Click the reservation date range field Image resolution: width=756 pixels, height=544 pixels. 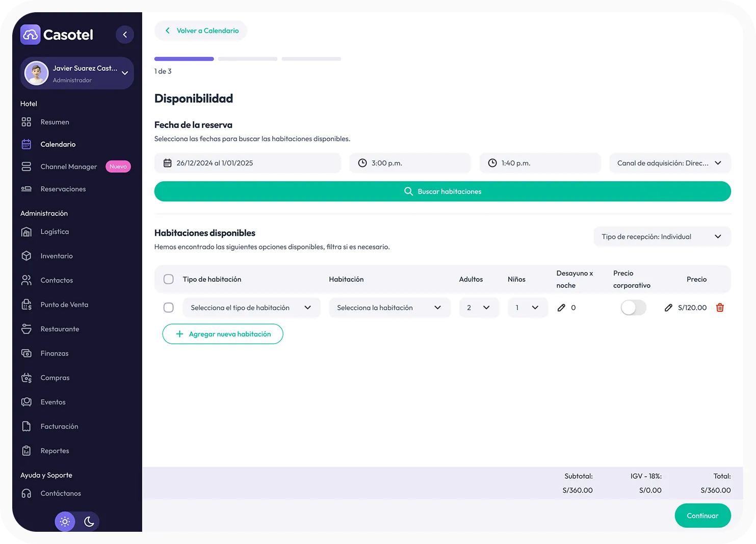(247, 163)
